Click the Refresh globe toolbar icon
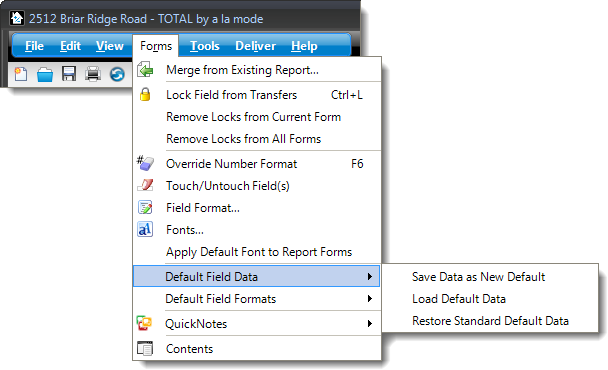This screenshot has width=608, height=370. (x=117, y=74)
